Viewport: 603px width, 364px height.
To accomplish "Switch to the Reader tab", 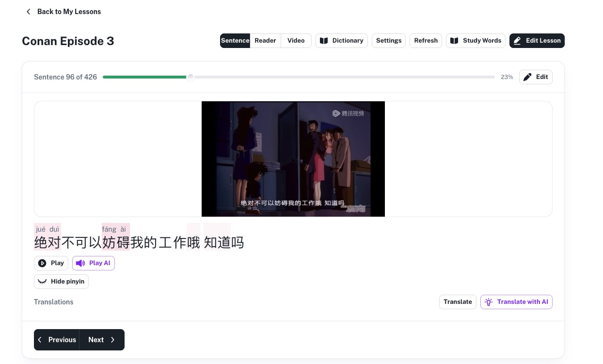I will [x=265, y=41].
